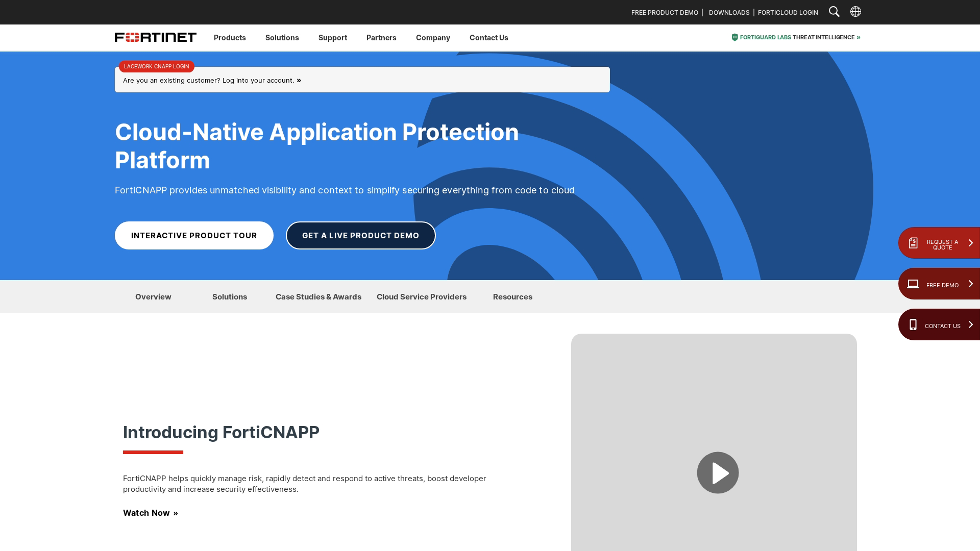Play the FortiCNAPP intro video

coord(718,472)
